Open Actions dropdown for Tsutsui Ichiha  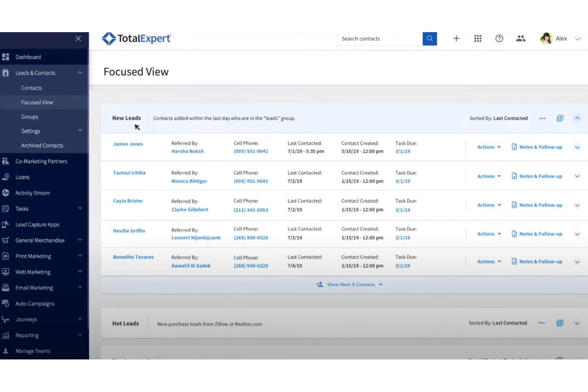tap(489, 176)
